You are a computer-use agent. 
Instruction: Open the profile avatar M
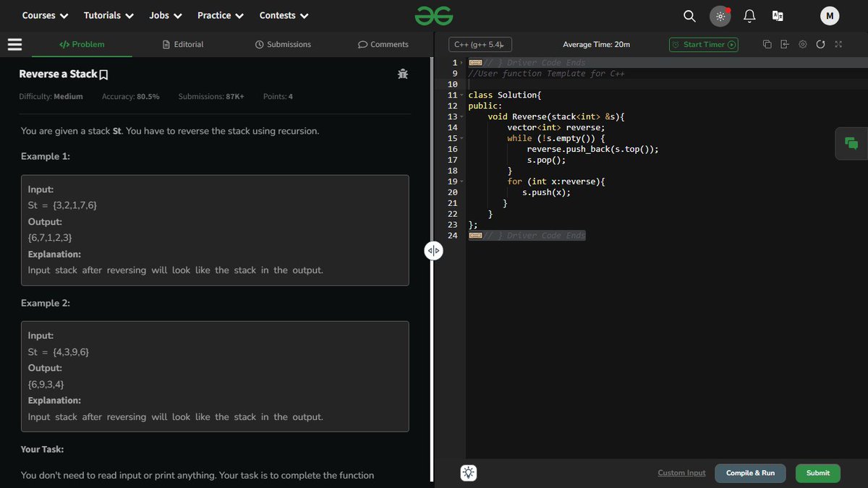[830, 16]
